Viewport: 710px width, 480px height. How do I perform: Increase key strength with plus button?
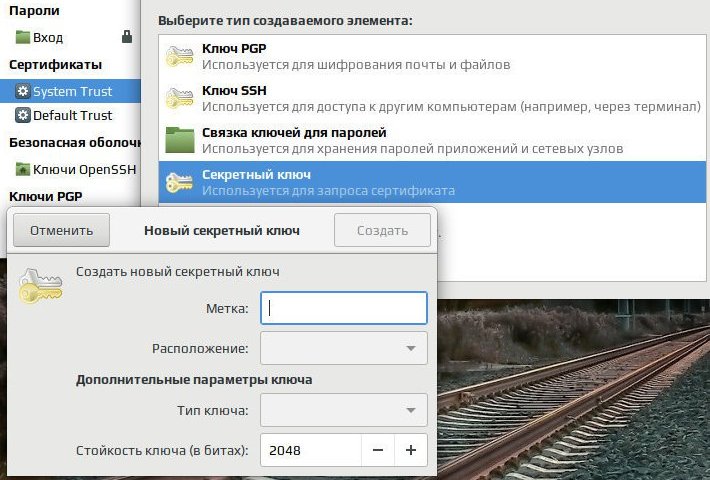coord(411,450)
